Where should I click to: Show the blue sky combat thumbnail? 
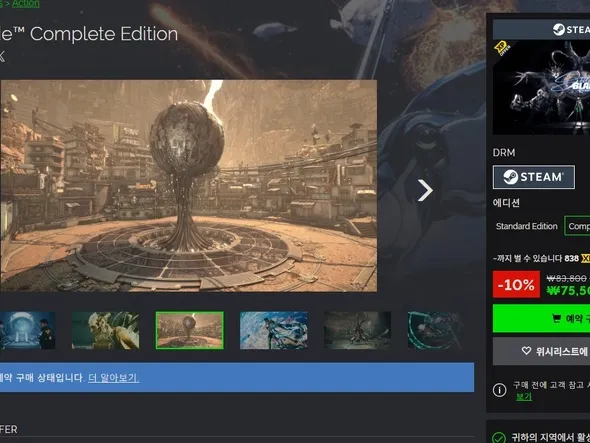pos(274,330)
